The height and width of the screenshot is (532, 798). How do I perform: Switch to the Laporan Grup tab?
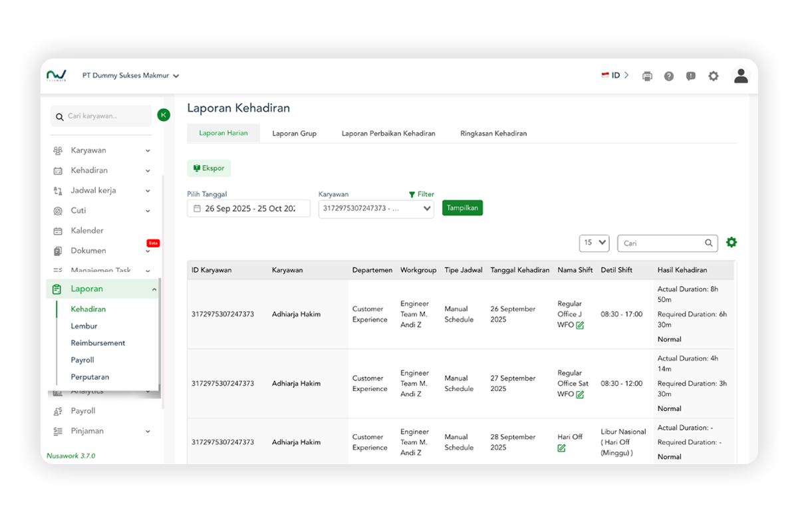pos(294,134)
